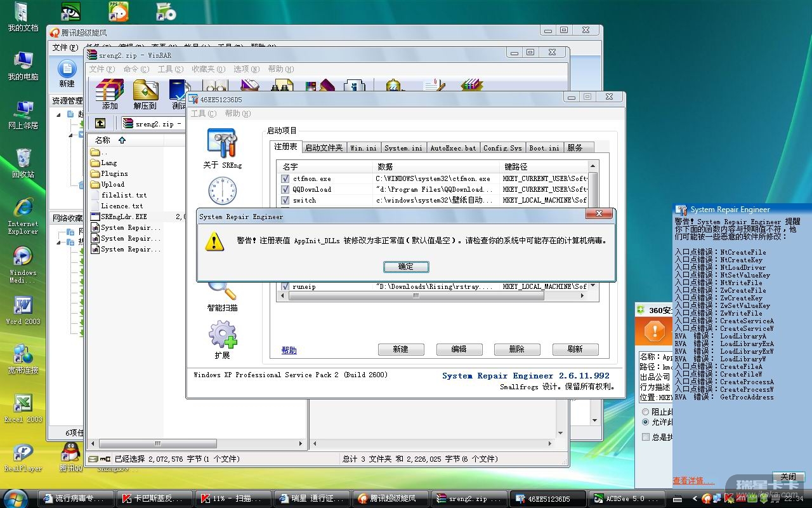Select SREngLdr.EXE in WinRAR file list
This screenshot has width=812, height=508.
119,217
